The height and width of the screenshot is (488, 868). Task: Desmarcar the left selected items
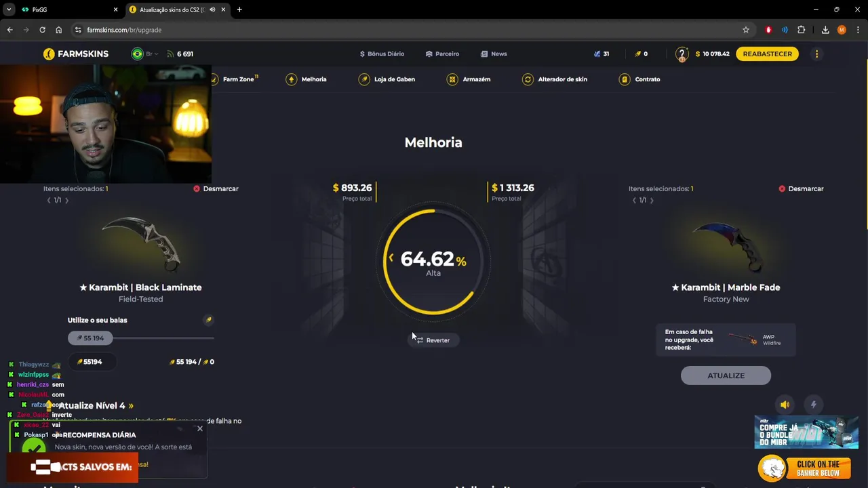(216, 189)
